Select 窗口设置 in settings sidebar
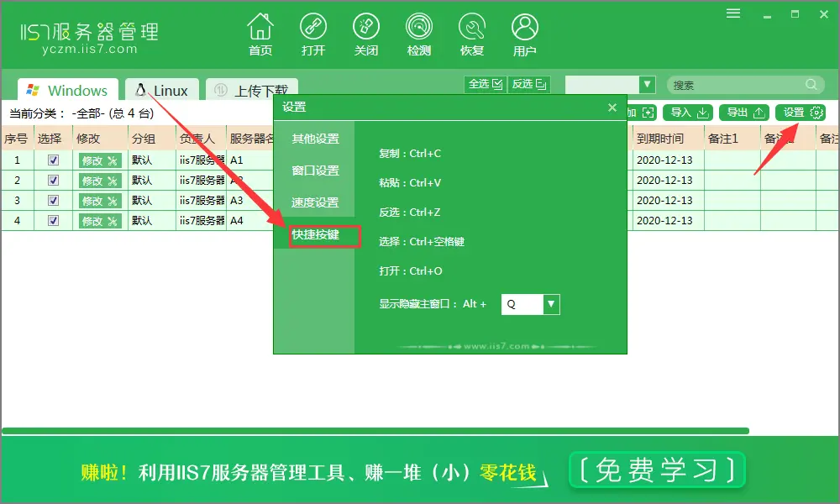840x504 pixels. point(315,171)
